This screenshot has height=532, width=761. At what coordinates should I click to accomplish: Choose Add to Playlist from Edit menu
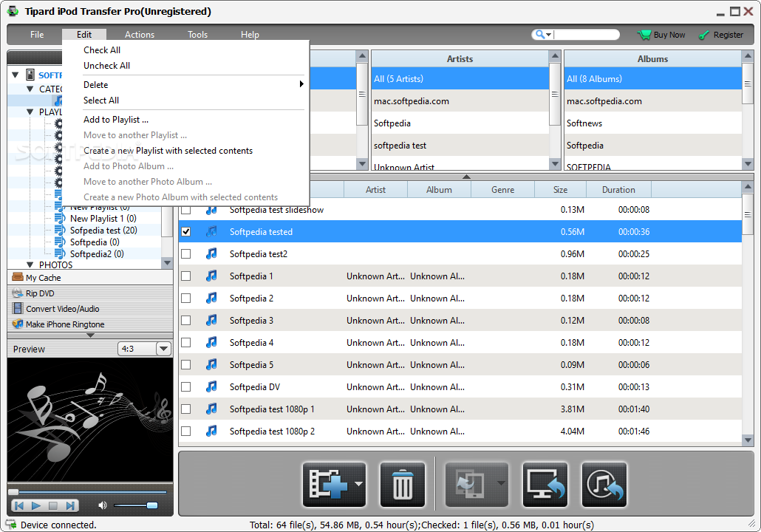tap(116, 120)
